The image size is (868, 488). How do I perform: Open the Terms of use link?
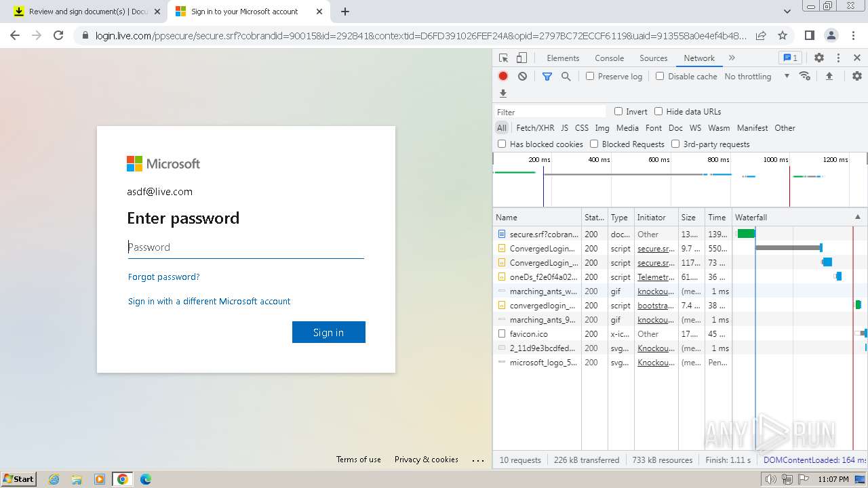[359, 459]
